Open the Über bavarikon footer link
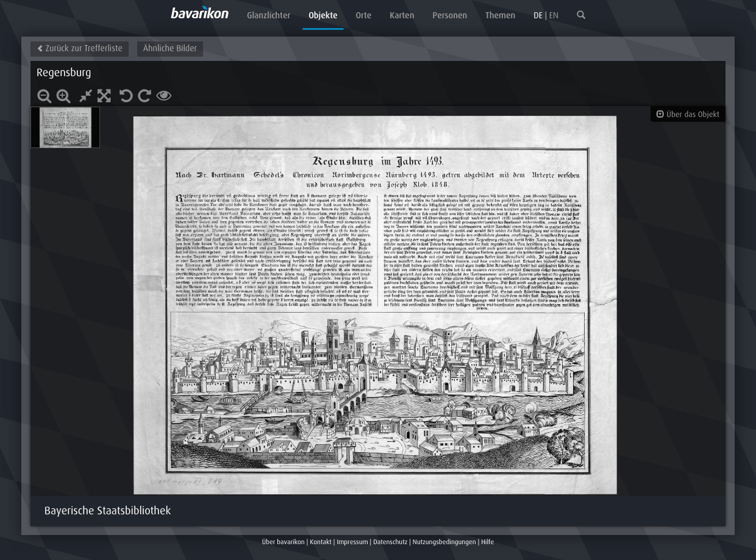Viewport: 756px width, 560px height. point(283,542)
